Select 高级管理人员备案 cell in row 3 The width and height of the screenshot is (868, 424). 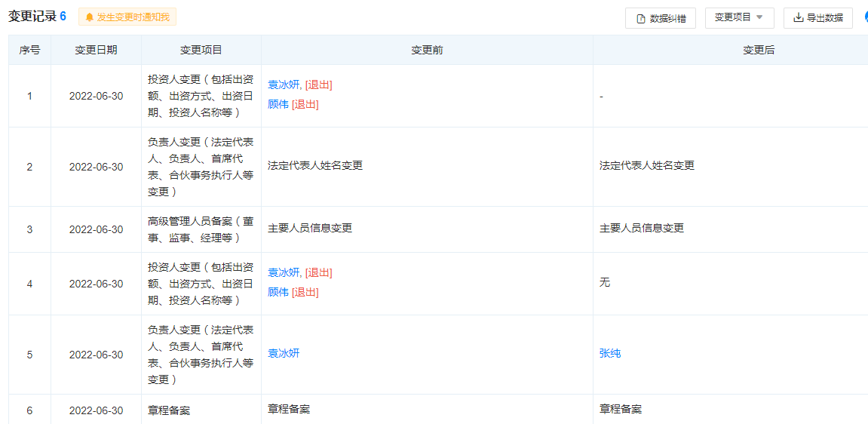coord(201,229)
